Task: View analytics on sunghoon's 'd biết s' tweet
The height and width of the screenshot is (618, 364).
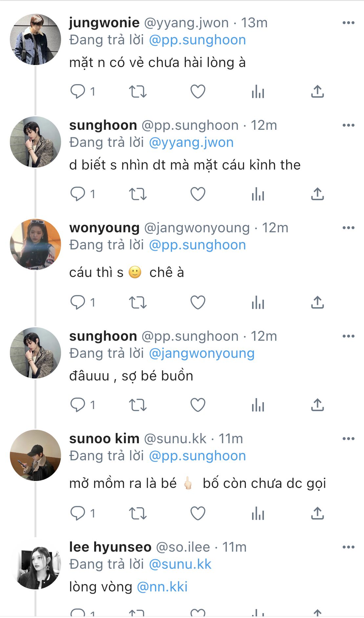Action: [258, 194]
